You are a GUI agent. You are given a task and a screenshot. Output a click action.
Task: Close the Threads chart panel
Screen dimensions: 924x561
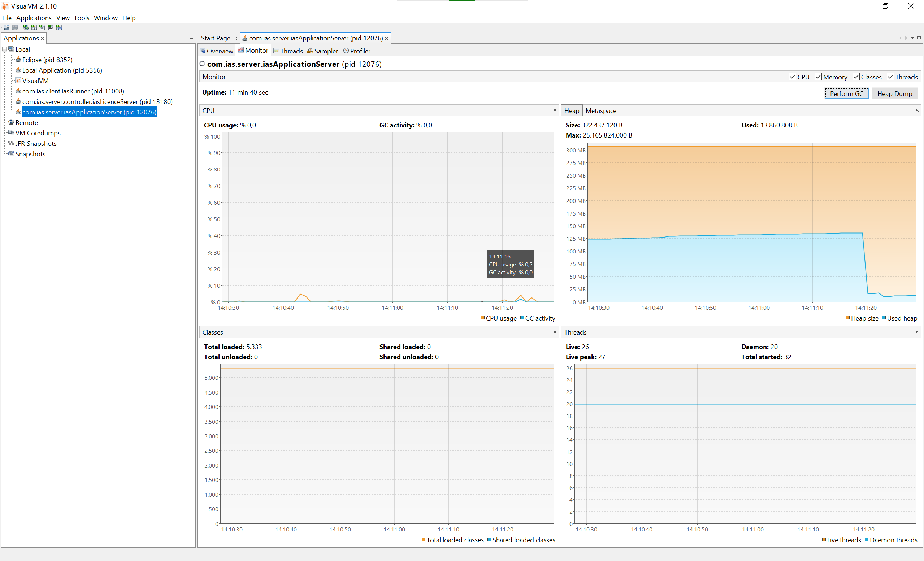click(917, 332)
